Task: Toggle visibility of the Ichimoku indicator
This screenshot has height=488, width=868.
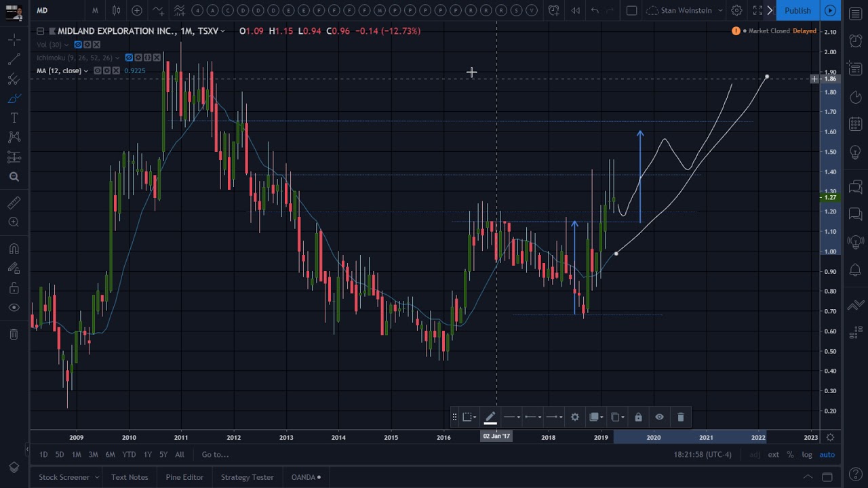Action: [129, 58]
